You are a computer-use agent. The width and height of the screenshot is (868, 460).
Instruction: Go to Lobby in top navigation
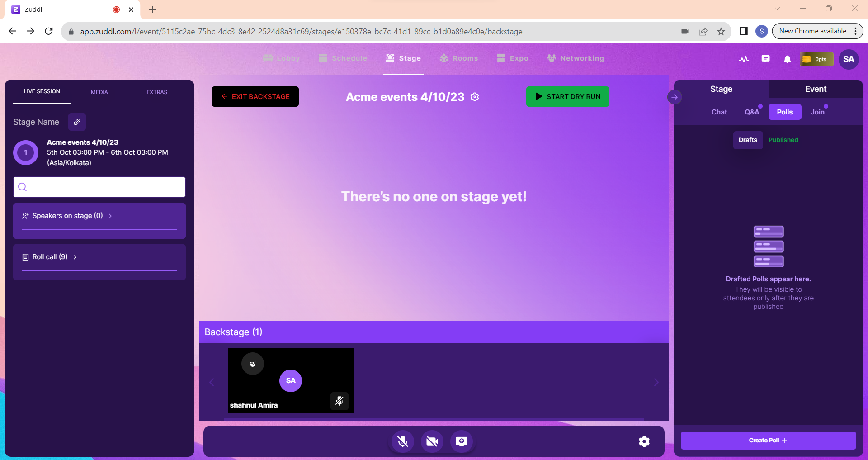(x=281, y=58)
